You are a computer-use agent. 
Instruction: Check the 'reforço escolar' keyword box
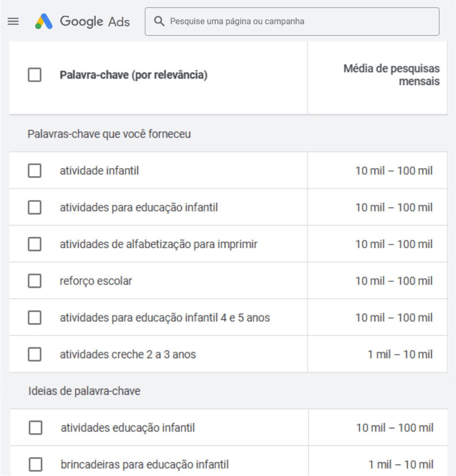coord(35,281)
